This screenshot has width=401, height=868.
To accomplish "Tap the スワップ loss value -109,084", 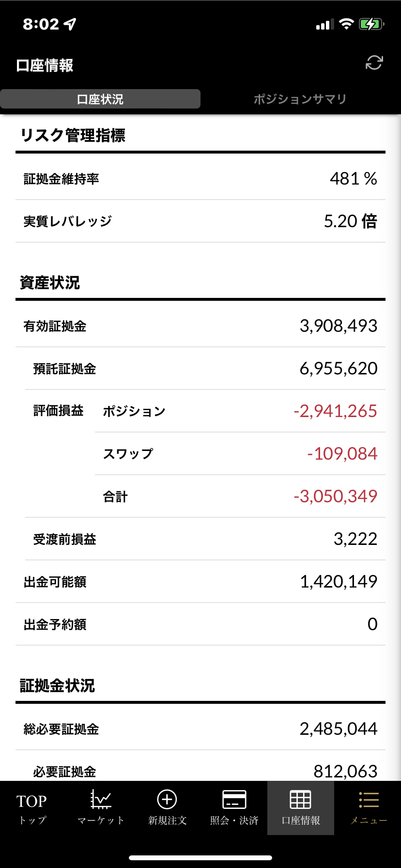I will (x=342, y=454).
